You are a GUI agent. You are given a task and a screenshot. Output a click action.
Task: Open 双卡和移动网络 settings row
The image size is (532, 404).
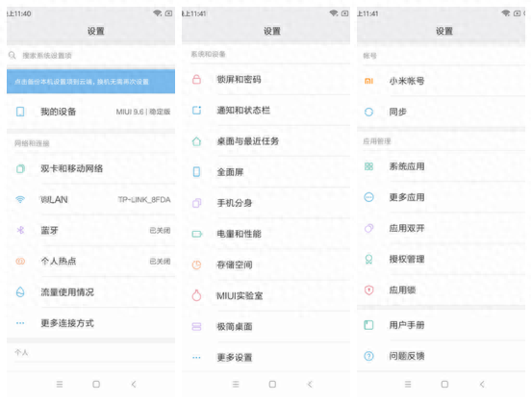(x=91, y=168)
